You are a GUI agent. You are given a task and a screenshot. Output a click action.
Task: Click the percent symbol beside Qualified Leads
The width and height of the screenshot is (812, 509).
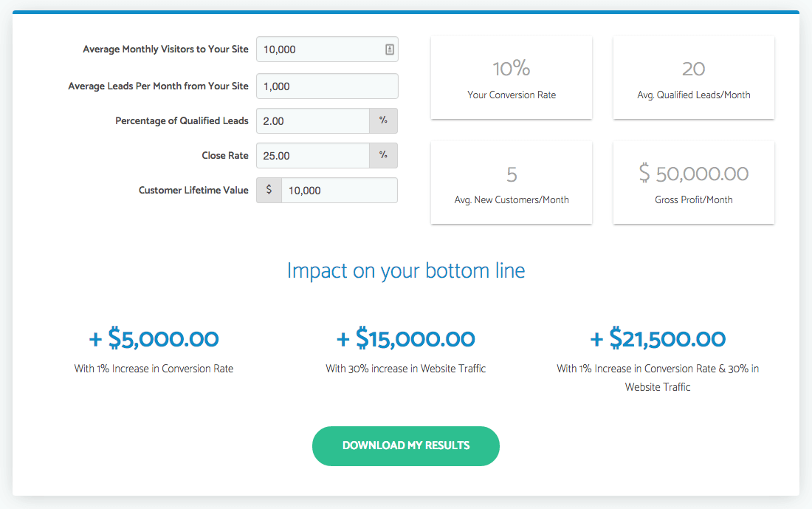383,120
